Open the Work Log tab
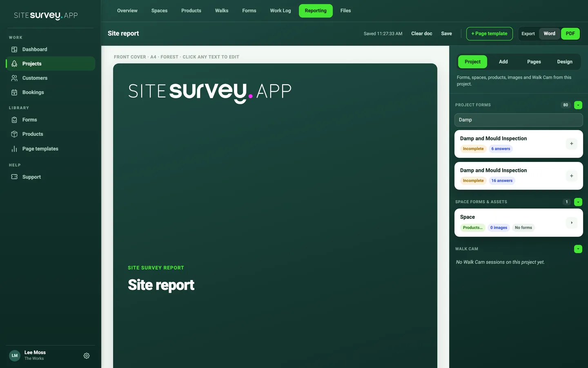 (x=281, y=11)
